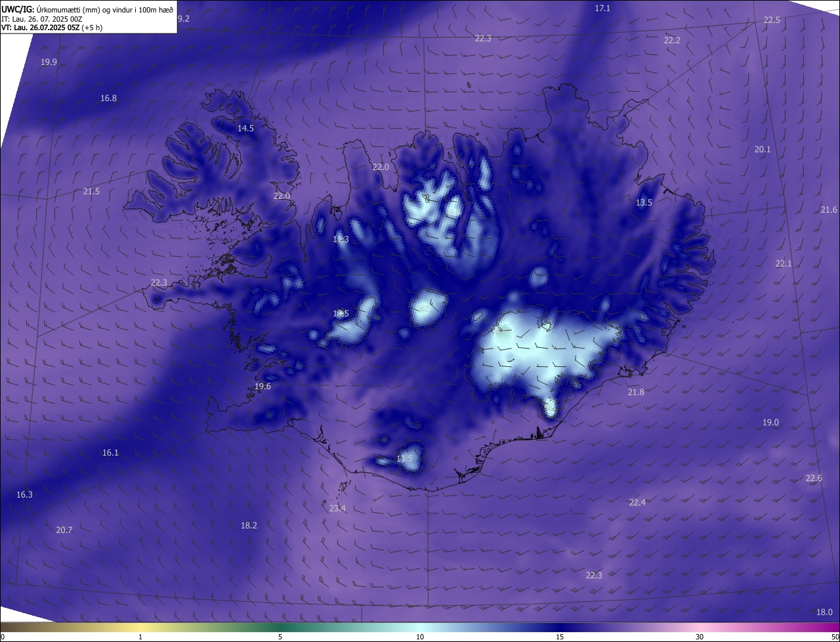Click the 20.7 value label
The width and height of the screenshot is (840, 642).
tap(64, 530)
